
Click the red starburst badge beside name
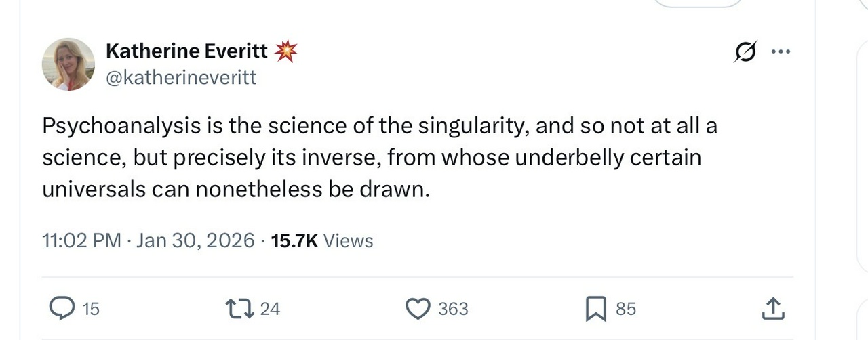tap(285, 51)
